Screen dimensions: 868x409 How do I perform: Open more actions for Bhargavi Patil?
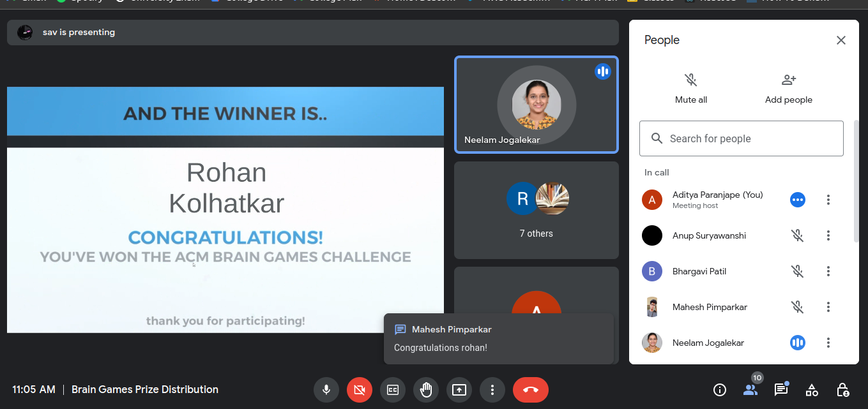click(828, 271)
